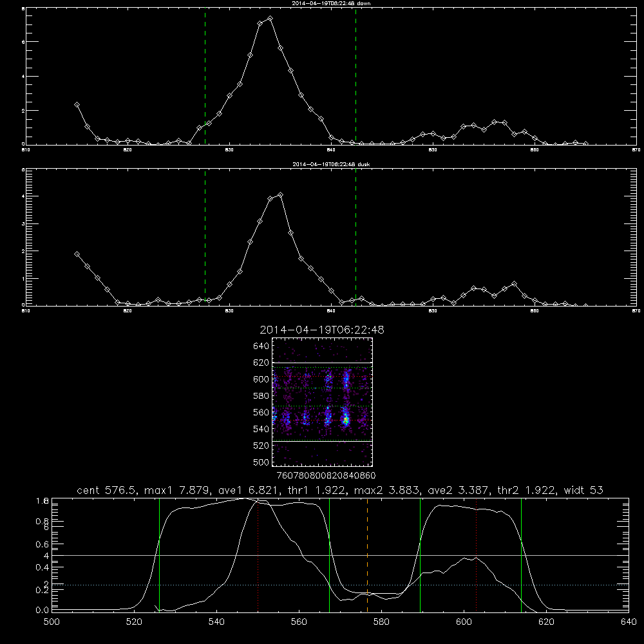Click the green solid boundary line near 614
The image size is (644, 644).
tap(521, 554)
